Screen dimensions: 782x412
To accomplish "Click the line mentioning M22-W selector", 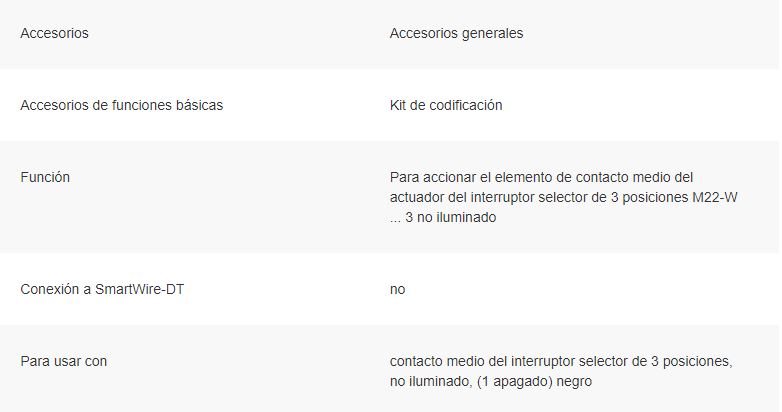I will [x=564, y=198].
